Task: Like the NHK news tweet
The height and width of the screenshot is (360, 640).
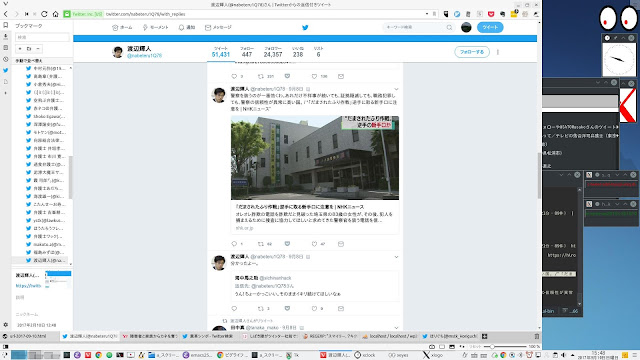Action: [x=314, y=244]
